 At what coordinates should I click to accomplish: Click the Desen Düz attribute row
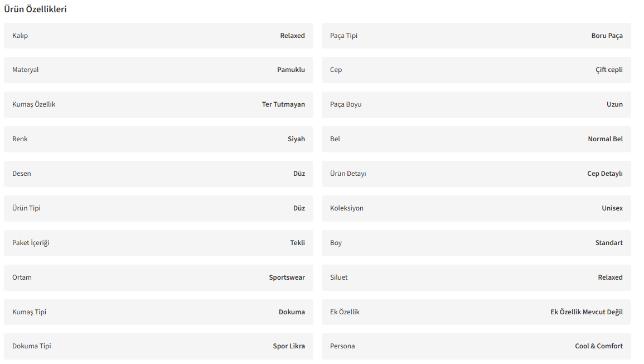[x=158, y=174]
